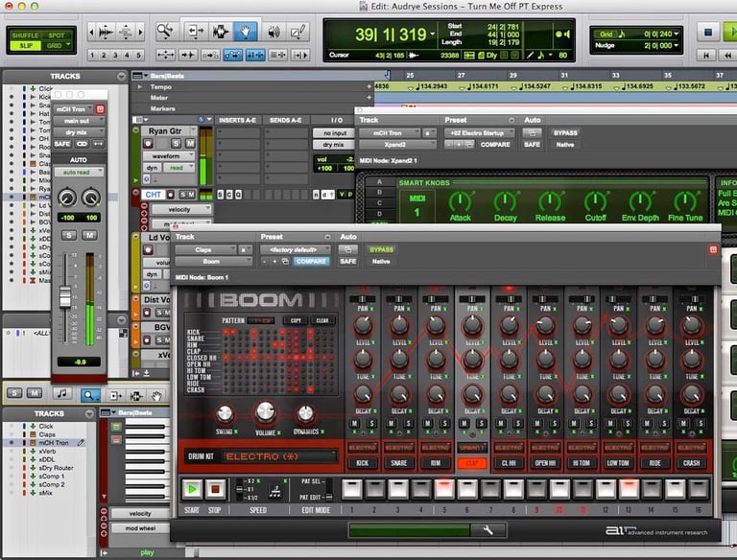Click the Boom swing note-grid icon in speed section

click(x=275, y=492)
